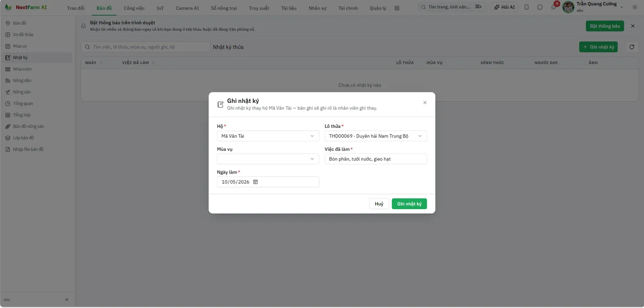Click the refresh icon beside the toolbar Ghi nhật ký
The image size is (644, 308).
tap(632, 47)
